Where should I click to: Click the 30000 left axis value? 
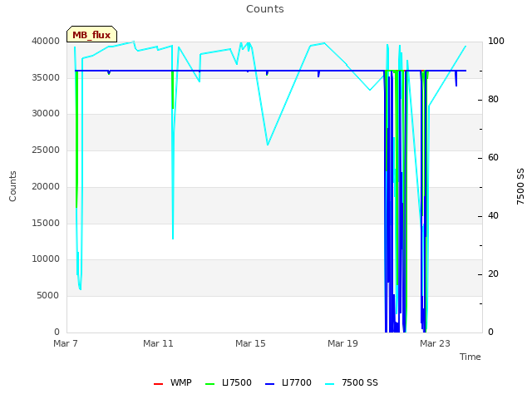coord(46,113)
